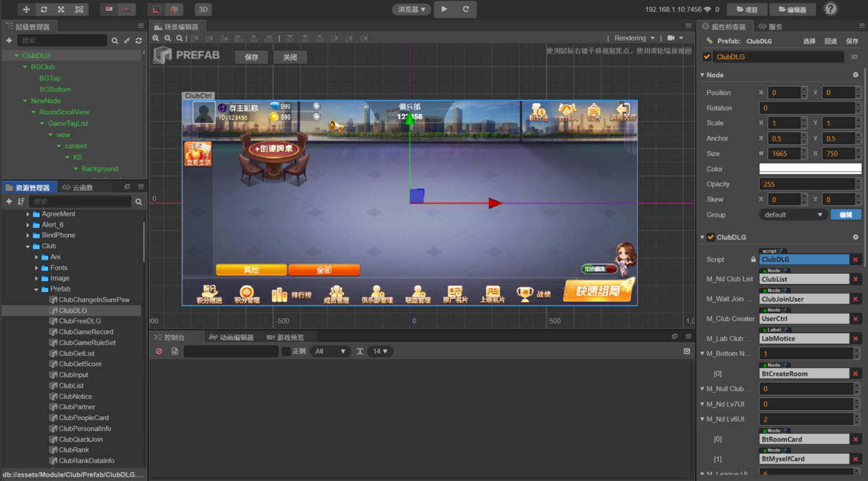The width and height of the screenshot is (868, 481).
Task: Toggle the 3D view mode button
Action: pos(203,9)
